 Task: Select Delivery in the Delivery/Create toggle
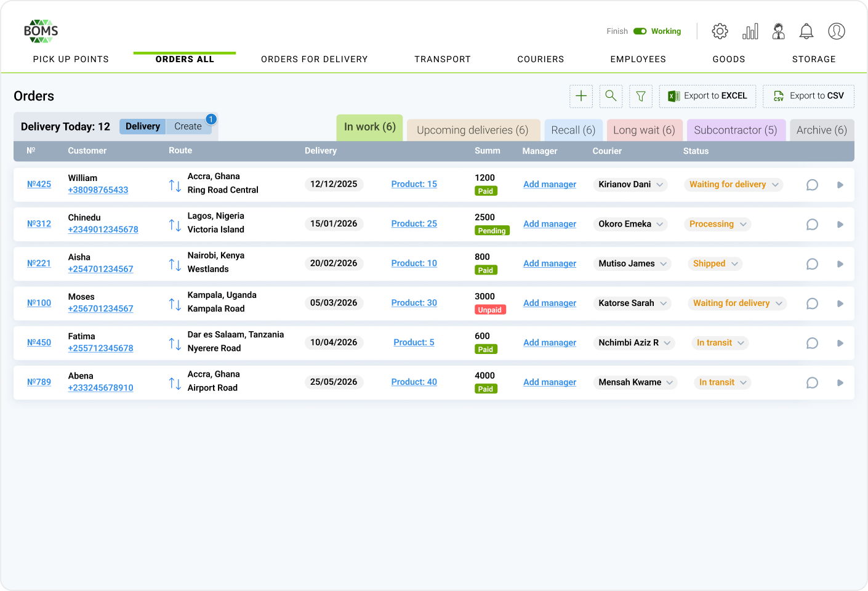coord(143,126)
